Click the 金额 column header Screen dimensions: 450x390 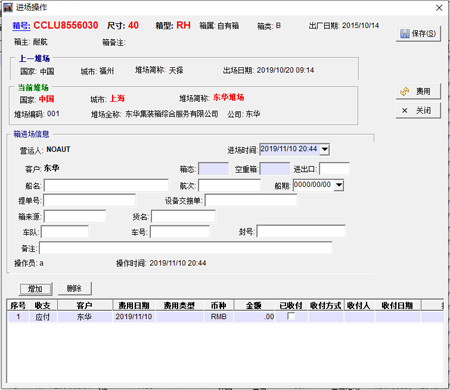254,305
